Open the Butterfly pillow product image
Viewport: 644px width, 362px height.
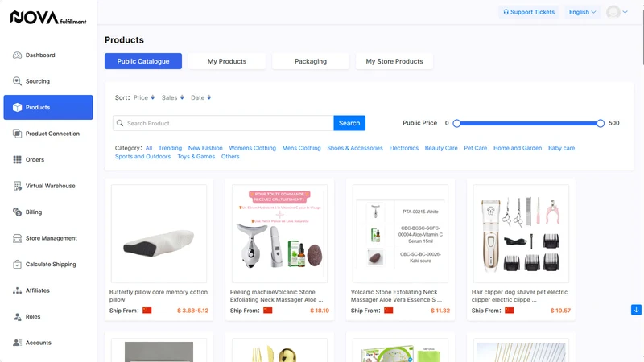(159, 233)
